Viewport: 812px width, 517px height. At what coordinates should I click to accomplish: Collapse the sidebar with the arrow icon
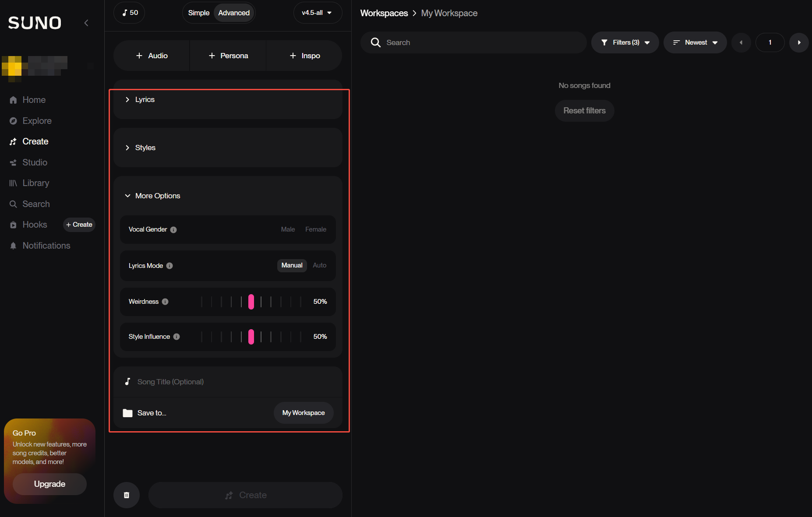[86, 23]
